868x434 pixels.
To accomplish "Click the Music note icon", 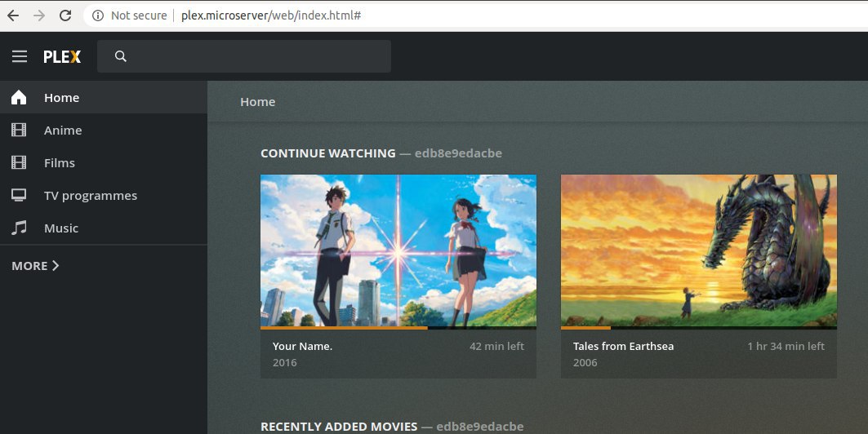I will click(x=19, y=228).
